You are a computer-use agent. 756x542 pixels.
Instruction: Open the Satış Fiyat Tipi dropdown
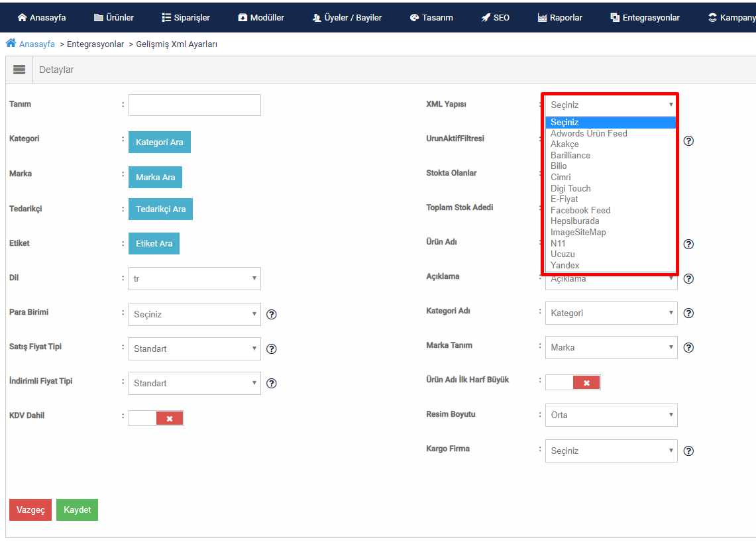click(194, 349)
